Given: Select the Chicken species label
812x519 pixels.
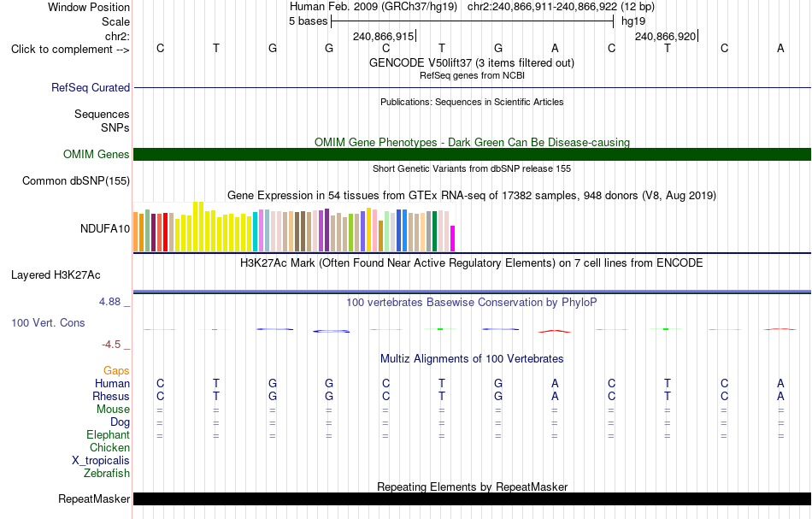Looking at the screenshot, I should tap(109, 447).
